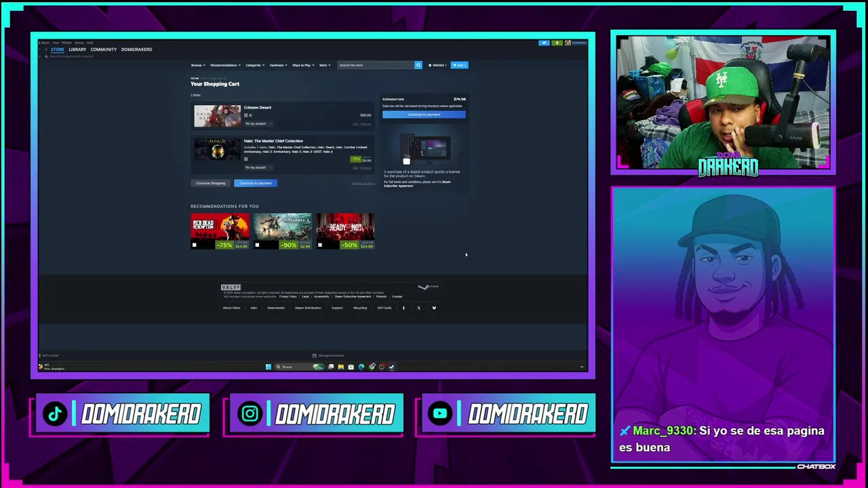Expand the Categories menu
Image resolution: width=868 pixels, height=488 pixels.
pyautogui.click(x=255, y=65)
